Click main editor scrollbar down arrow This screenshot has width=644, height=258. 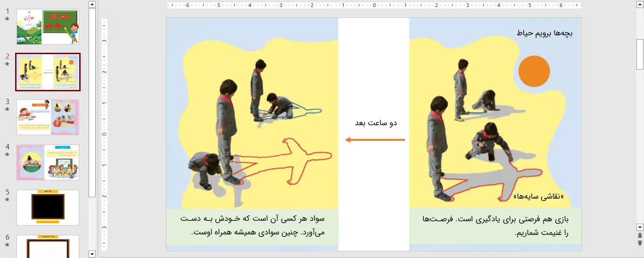(640, 226)
